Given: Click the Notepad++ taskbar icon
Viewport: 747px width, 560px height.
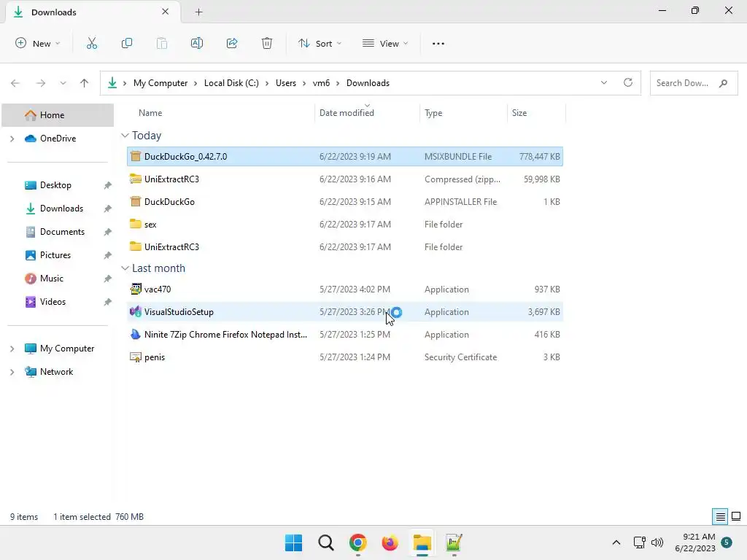Looking at the screenshot, I should [x=454, y=542].
